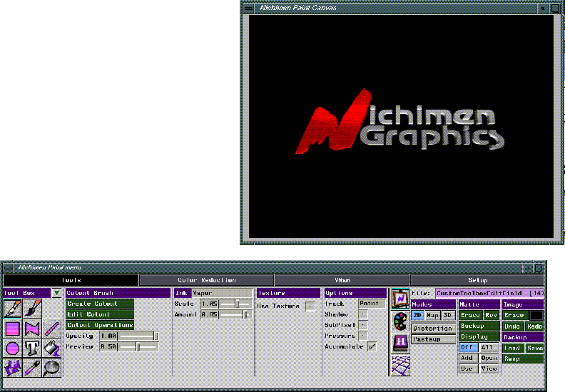Select the filled circle shape tool
565x392 pixels.
(x=13, y=348)
